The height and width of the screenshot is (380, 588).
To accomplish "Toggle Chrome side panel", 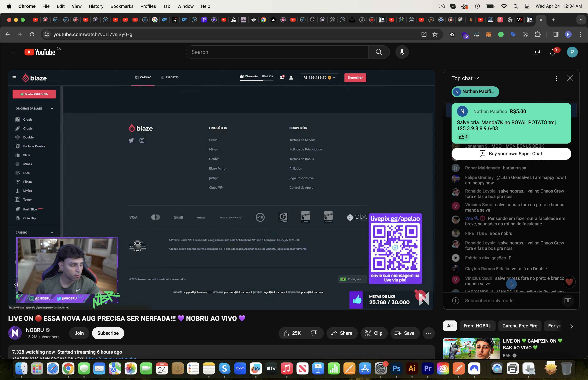I will 556,34.
